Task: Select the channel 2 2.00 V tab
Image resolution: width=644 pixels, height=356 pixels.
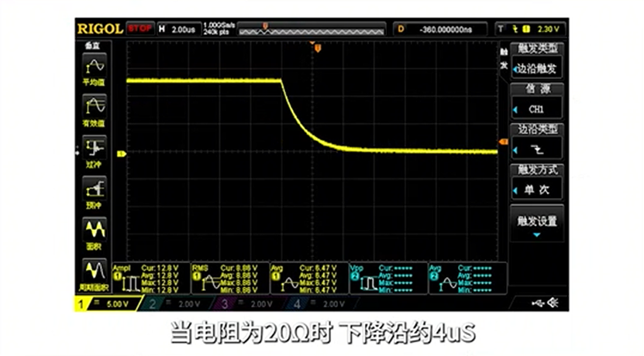Action: tap(178, 304)
